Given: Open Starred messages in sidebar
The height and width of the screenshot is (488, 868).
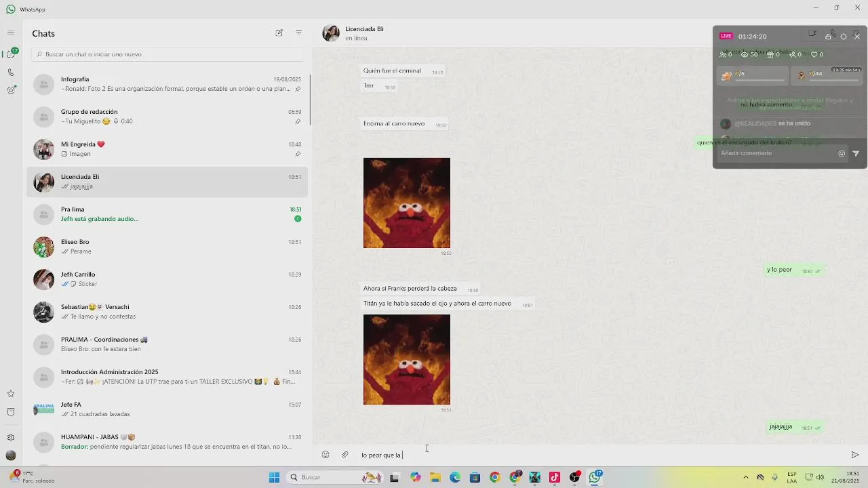Looking at the screenshot, I should pyautogui.click(x=11, y=394).
